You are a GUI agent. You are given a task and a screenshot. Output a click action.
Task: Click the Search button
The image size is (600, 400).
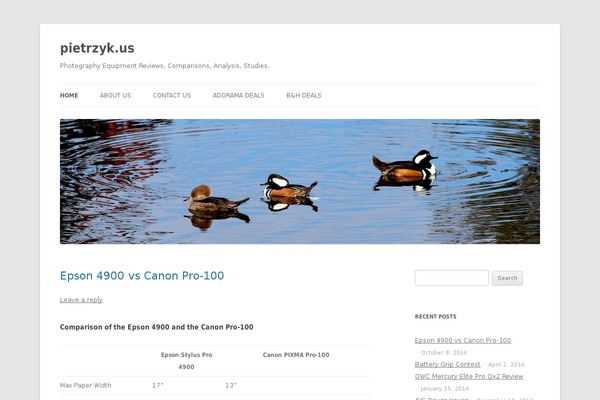(507, 278)
